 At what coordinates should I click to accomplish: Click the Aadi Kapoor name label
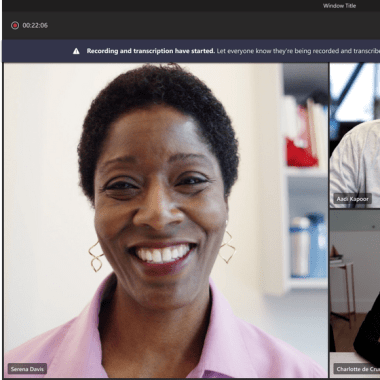click(x=352, y=199)
